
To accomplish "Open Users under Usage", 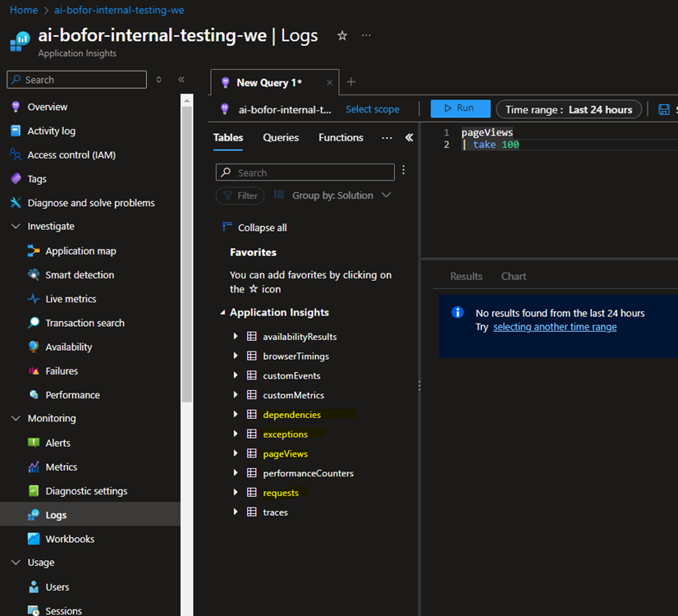I will click(57, 587).
